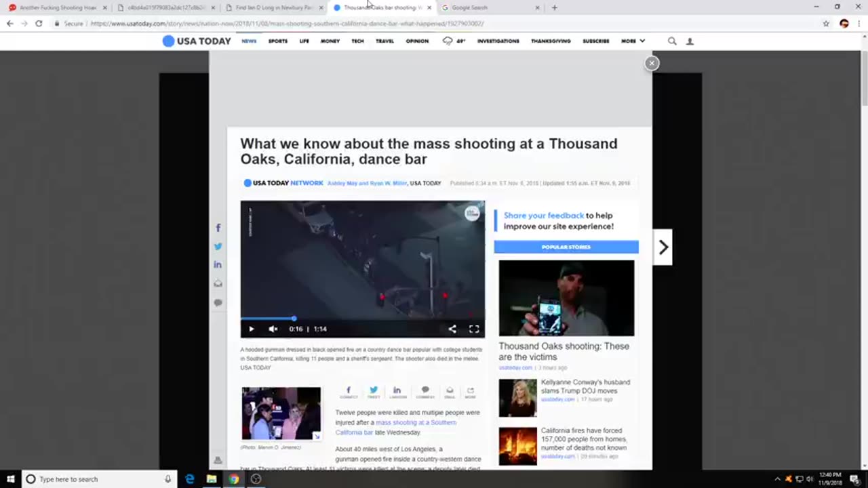Open the NEWS section

[x=249, y=41]
